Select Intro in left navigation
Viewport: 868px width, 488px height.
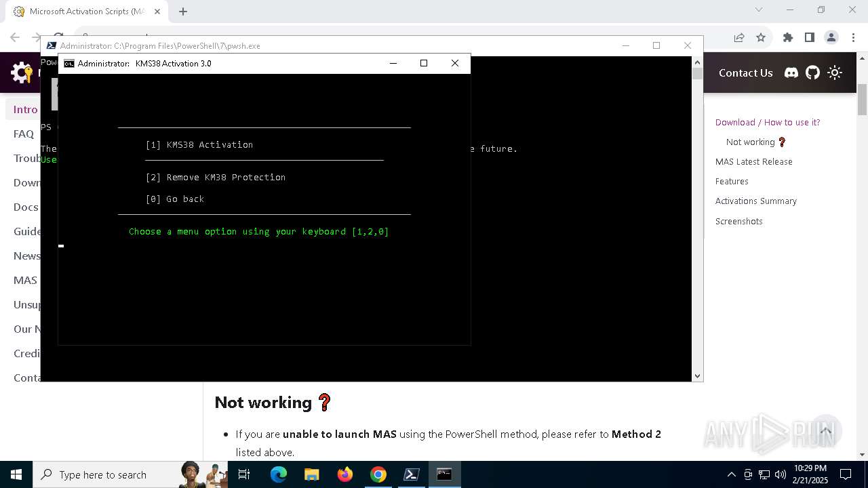click(25, 109)
